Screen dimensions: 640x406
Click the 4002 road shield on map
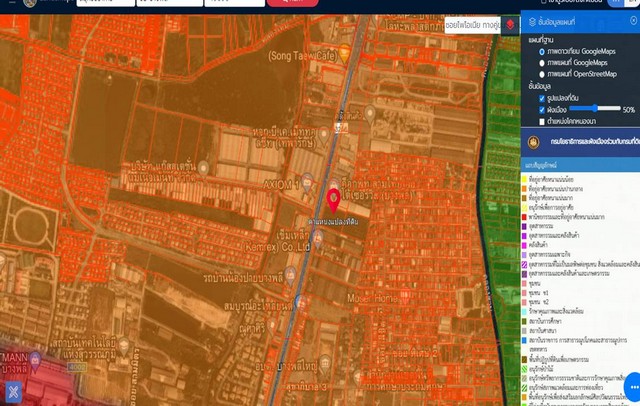tap(77, 367)
